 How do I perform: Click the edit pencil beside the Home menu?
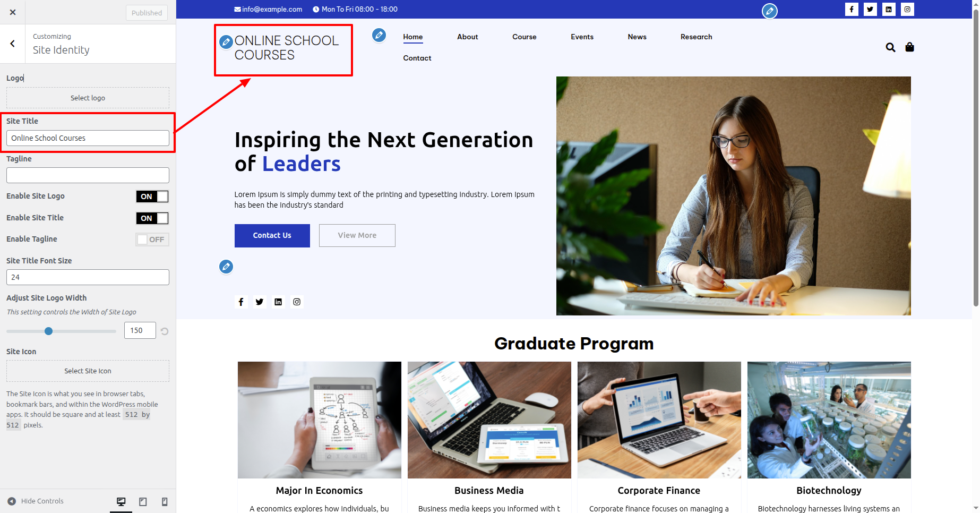[x=379, y=36]
